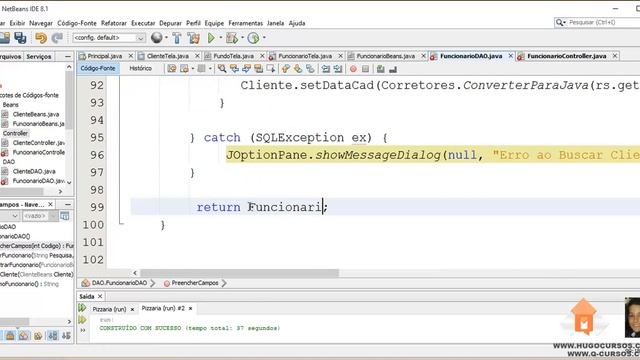The height and width of the screenshot is (360, 640).
Task: Click the Navigator horizontal scrollbar
Action: click(x=15, y=322)
